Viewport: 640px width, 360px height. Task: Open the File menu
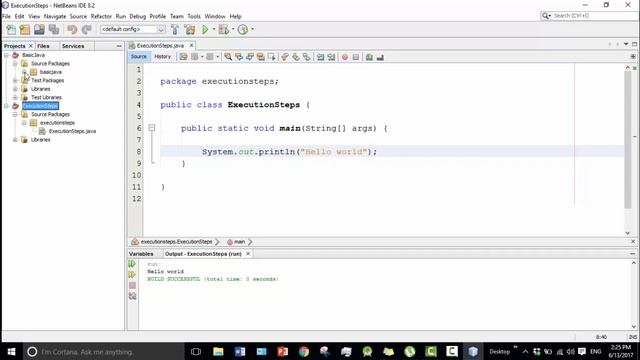[x=7, y=16]
